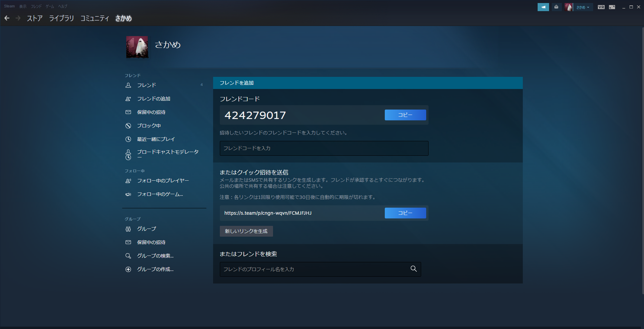
Task: Open ブロック中 blocked list
Action: [x=148, y=126]
